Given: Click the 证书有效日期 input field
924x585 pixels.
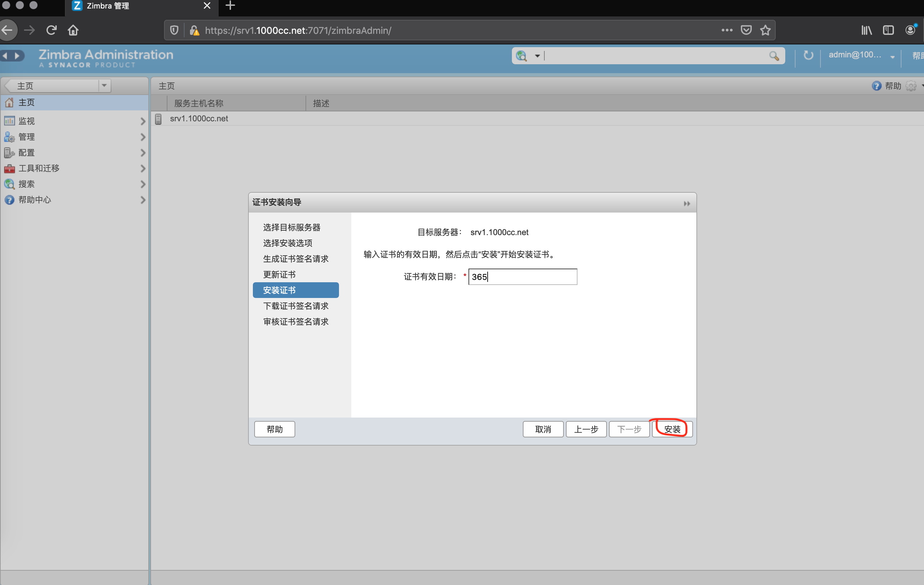Looking at the screenshot, I should (x=522, y=276).
